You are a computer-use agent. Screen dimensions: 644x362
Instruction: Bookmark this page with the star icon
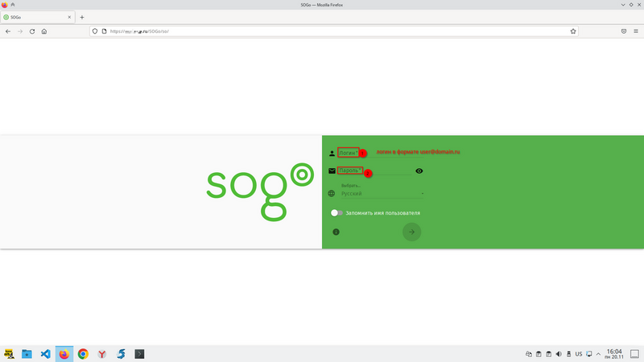pos(573,31)
